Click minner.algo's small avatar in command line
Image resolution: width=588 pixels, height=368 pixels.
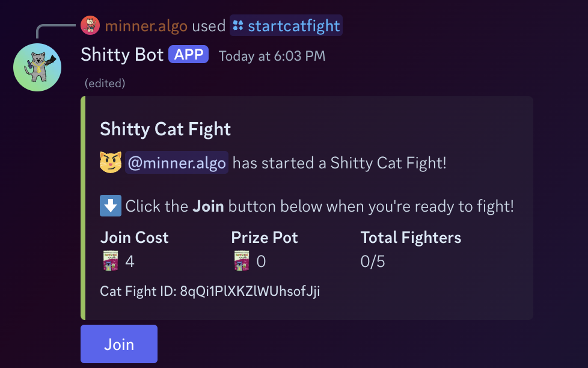tap(90, 25)
